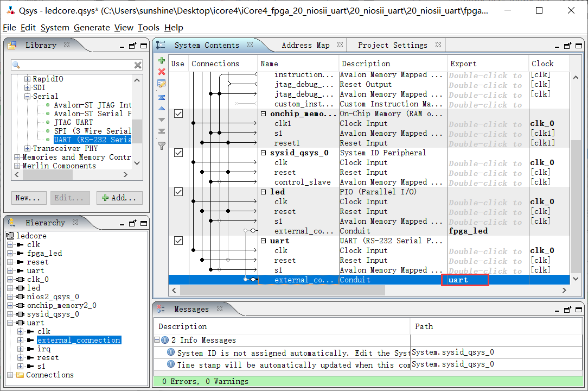Switch to the Address Map tab
The image size is (588, 391).
[305, 45]
